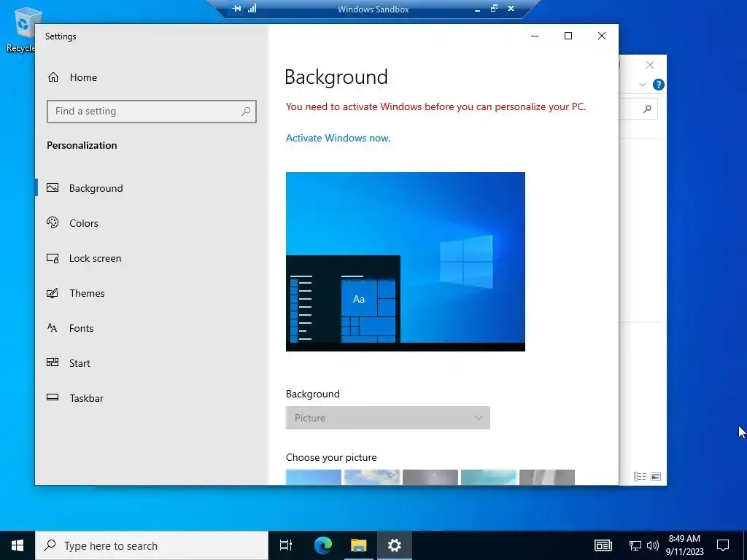Click the Themes brush icon
The height and width of the screenshot is (560, 747).
click(x=53, y=293)
